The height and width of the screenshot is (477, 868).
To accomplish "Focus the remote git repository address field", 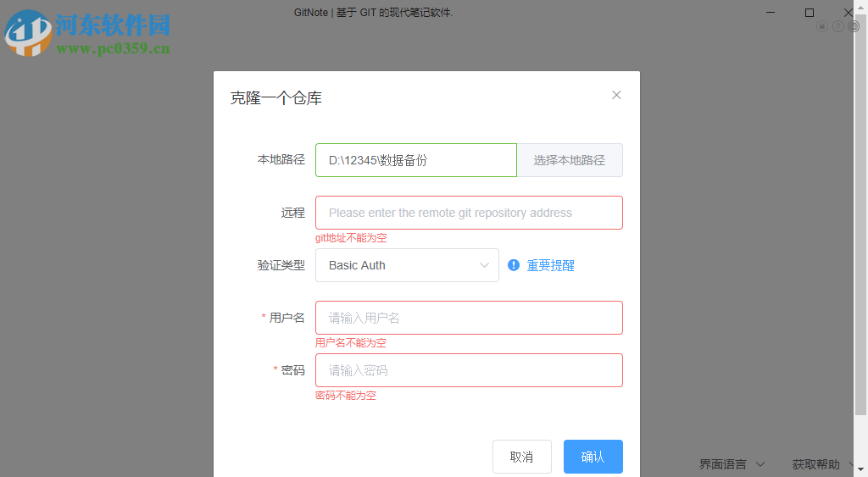I will coord(469,213).
